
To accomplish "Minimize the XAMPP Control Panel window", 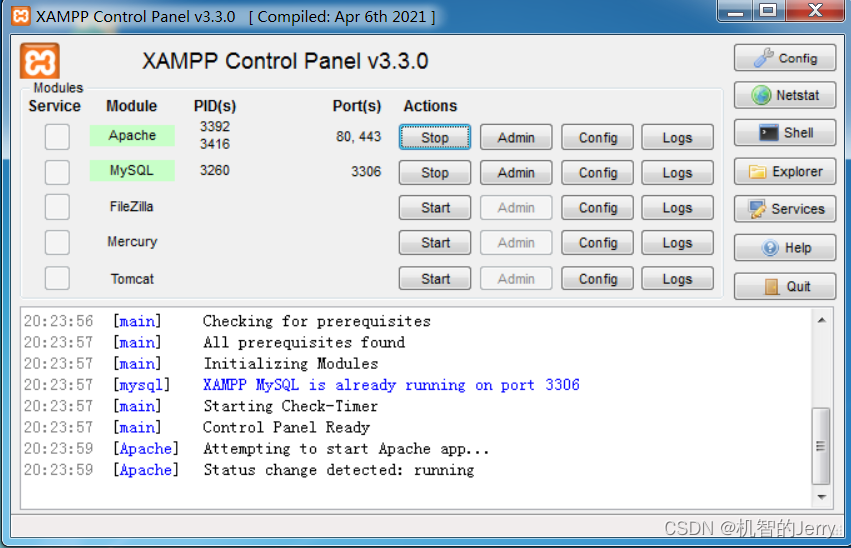I will tap(735, 11).
